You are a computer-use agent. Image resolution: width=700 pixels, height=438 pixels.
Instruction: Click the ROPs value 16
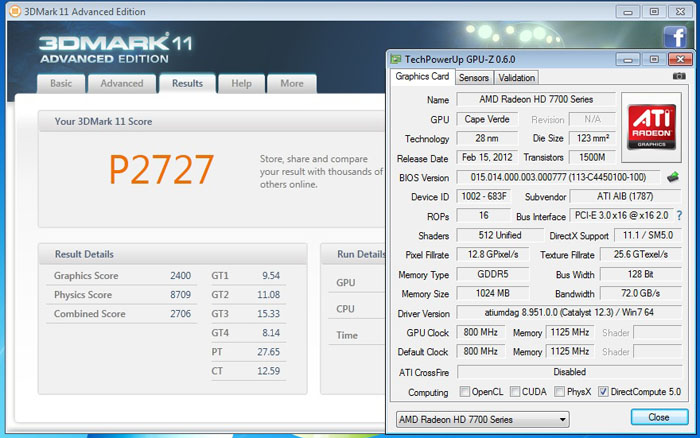pyautogui.click(x=483, y=216)
